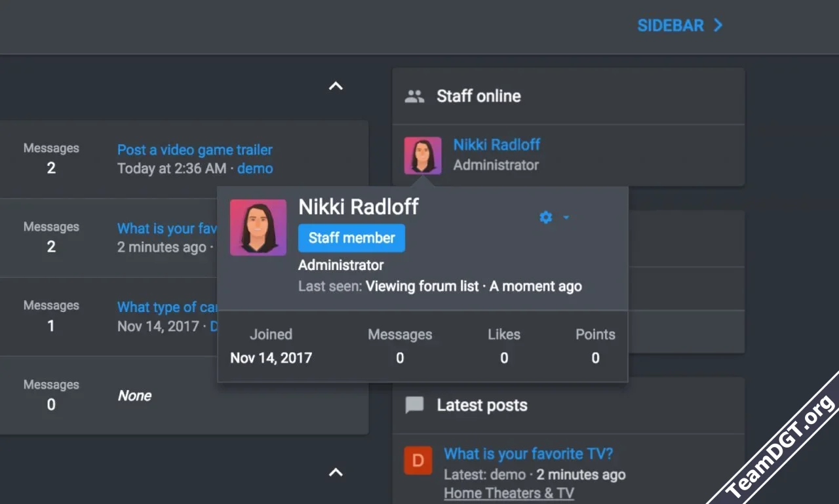Image resolution: width=839 pixels, height=504 pixels.
Task: Click the SIDEBAR right arrow chevron
Action: tap(718, 26)
